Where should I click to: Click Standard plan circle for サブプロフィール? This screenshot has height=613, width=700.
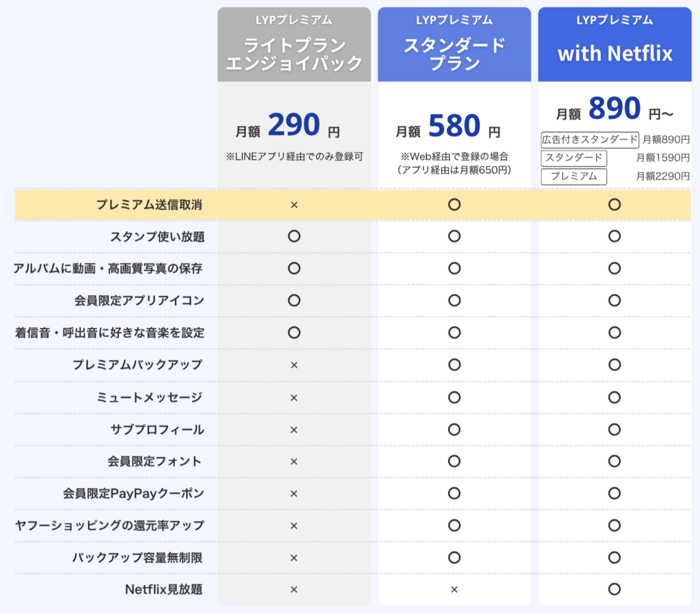(454, 430)
